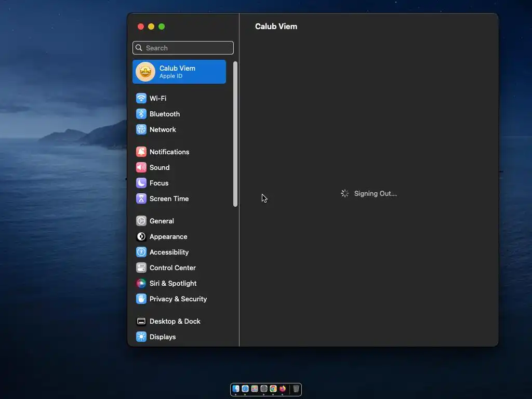
Task: Click the Search field in sidebar
Action: pos(183,48)
